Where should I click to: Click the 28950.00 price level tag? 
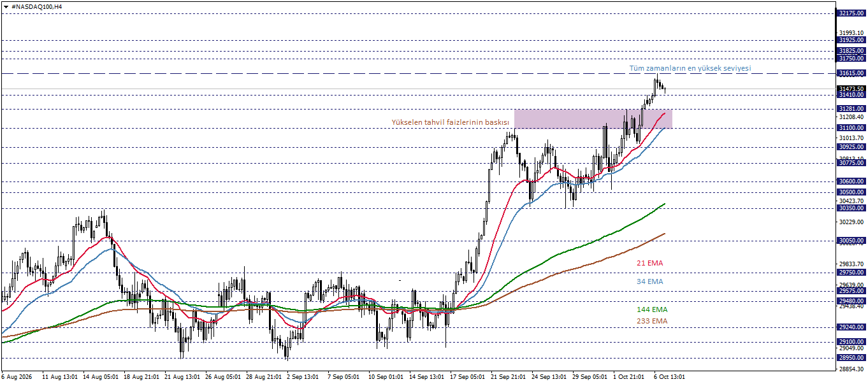point(851,358)
